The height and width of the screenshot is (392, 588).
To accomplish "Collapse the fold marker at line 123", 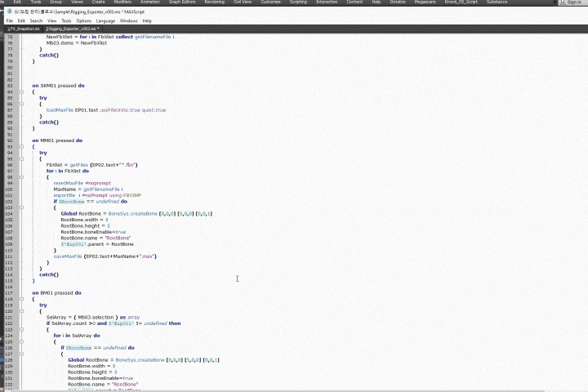I will (x=21, y=329).
